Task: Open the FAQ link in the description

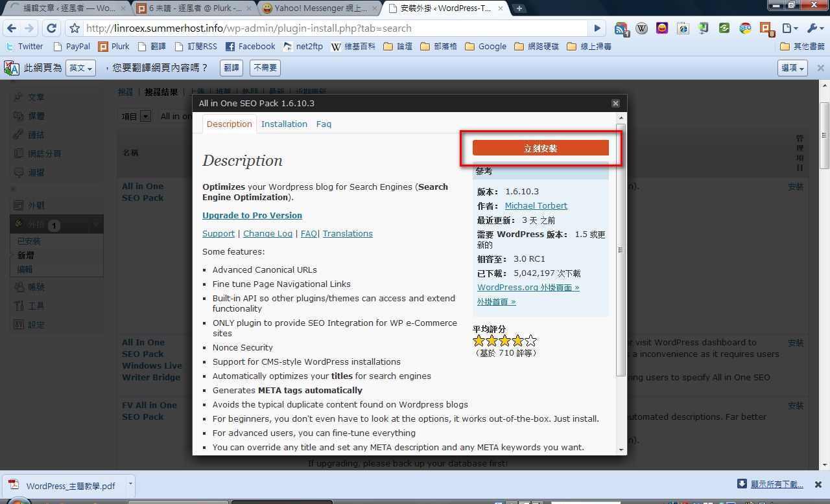Action: pyautogui.click(x=309, y=233)
